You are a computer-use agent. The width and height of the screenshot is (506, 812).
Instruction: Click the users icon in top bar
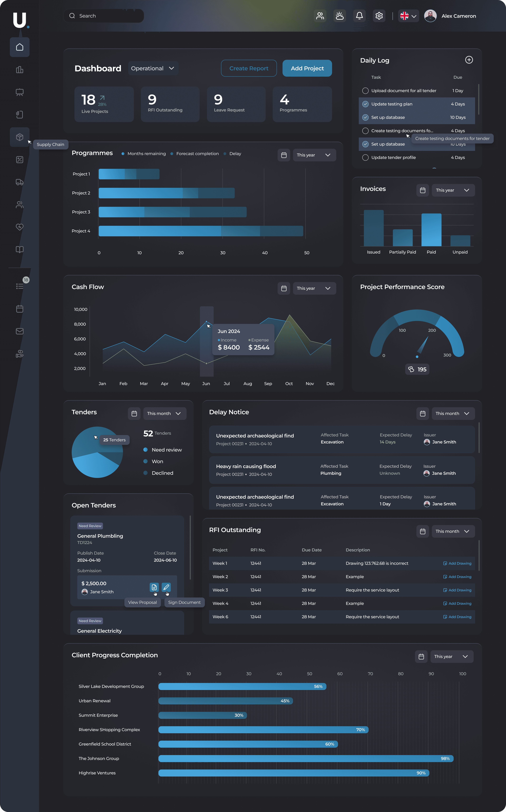click(x=320, y=16)
